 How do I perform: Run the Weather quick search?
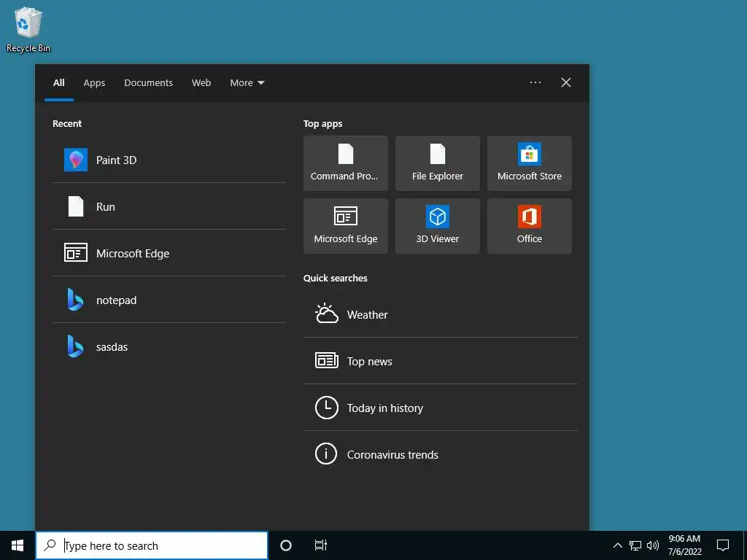pyautogui.click(x=441, y=314)
